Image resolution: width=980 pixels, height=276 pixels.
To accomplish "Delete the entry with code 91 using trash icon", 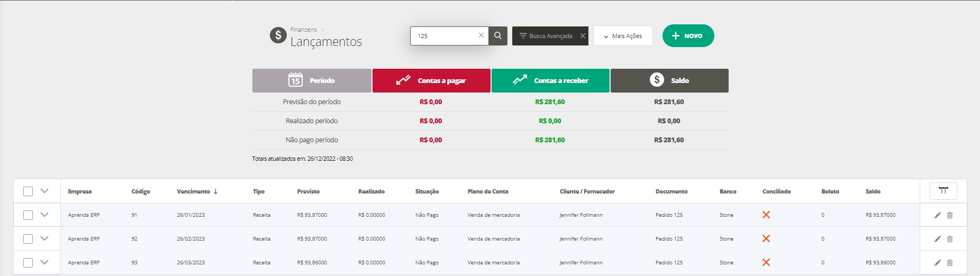I will [x=950, y=215].
